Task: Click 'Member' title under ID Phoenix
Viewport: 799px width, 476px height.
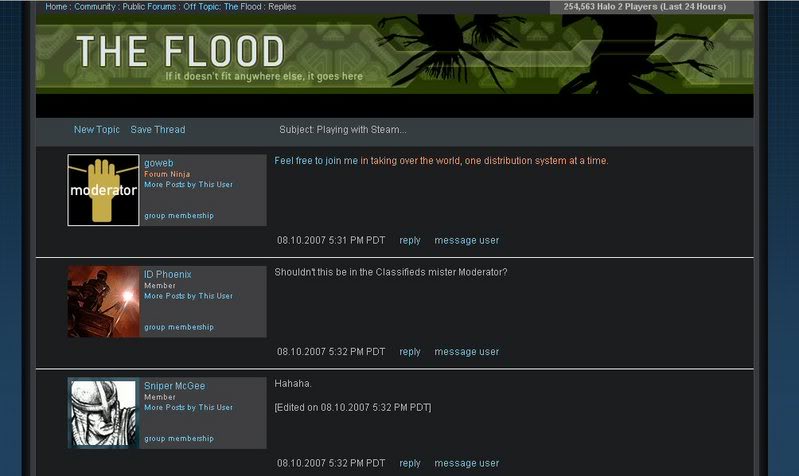Action: pos(160,285)
